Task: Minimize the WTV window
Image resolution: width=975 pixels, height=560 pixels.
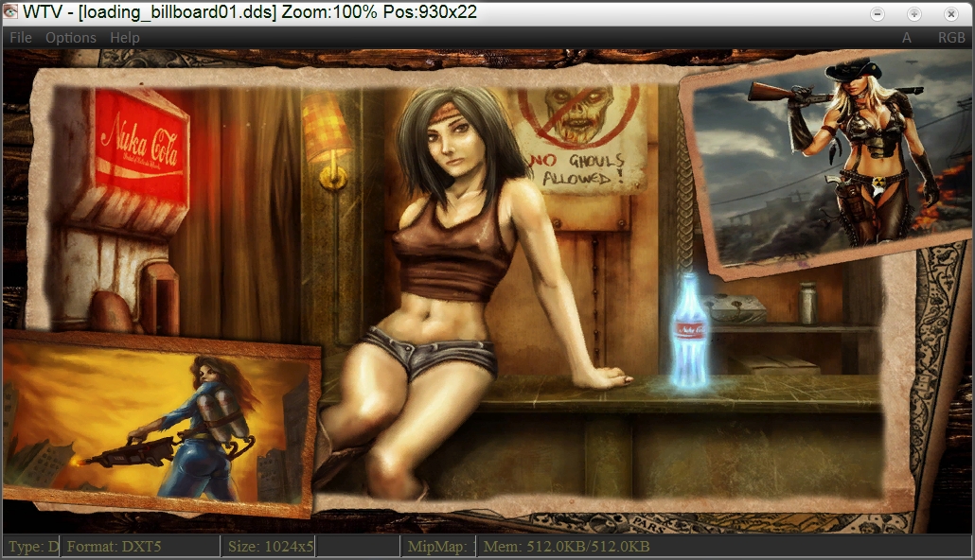Action: click(877, 13)
